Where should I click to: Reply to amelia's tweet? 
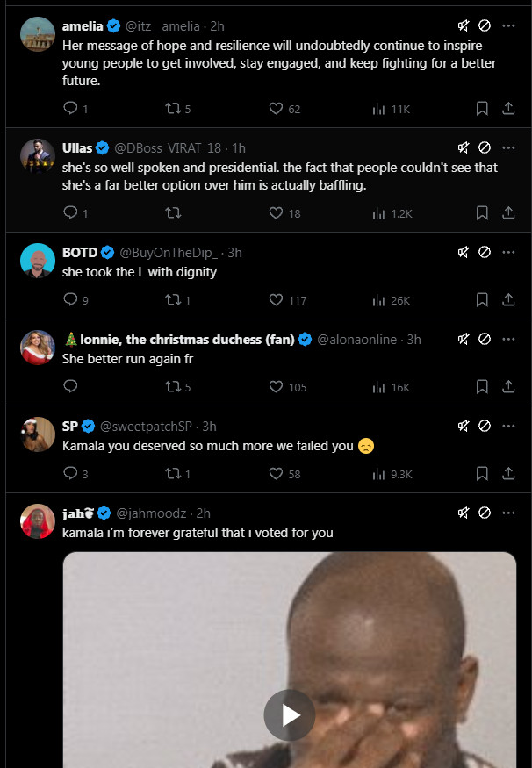pyautogui.click(x=71, y=109)
